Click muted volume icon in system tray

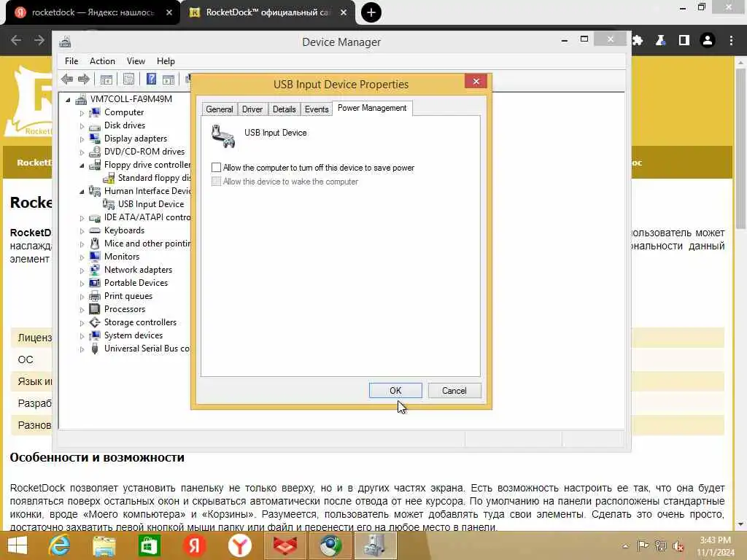(678, 545)
